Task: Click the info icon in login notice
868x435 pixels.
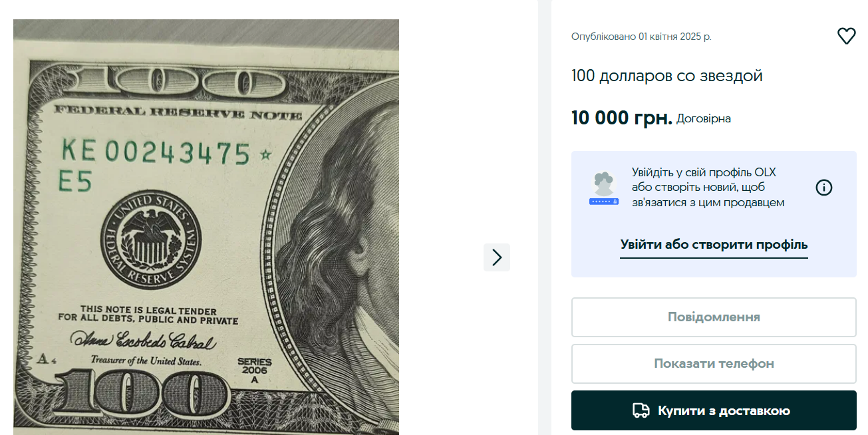Action: coord(823,188)
